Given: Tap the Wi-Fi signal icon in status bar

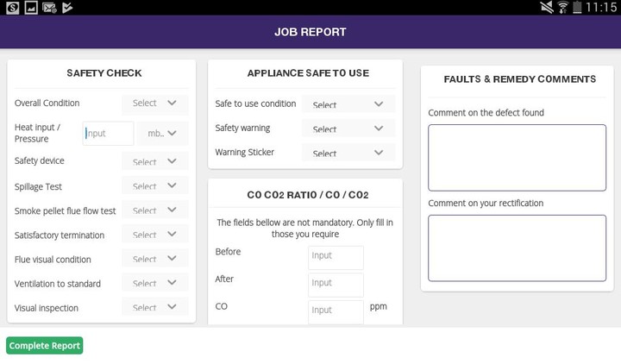Looking at the screenshot, I should (562, 7).
